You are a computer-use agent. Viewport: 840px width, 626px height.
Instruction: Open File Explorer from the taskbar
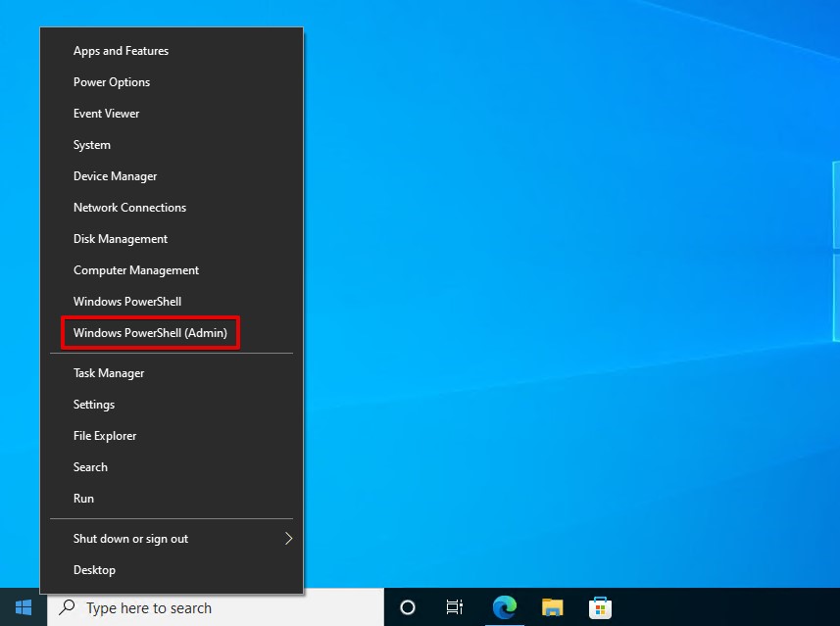[x=552, y=607]
